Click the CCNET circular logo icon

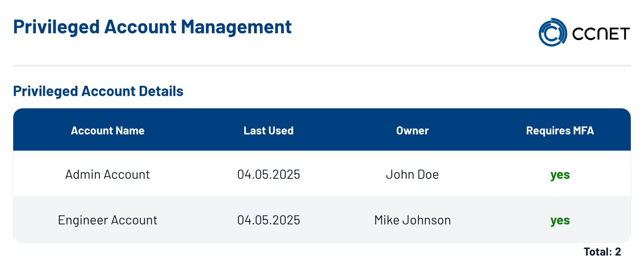(553, 32)
